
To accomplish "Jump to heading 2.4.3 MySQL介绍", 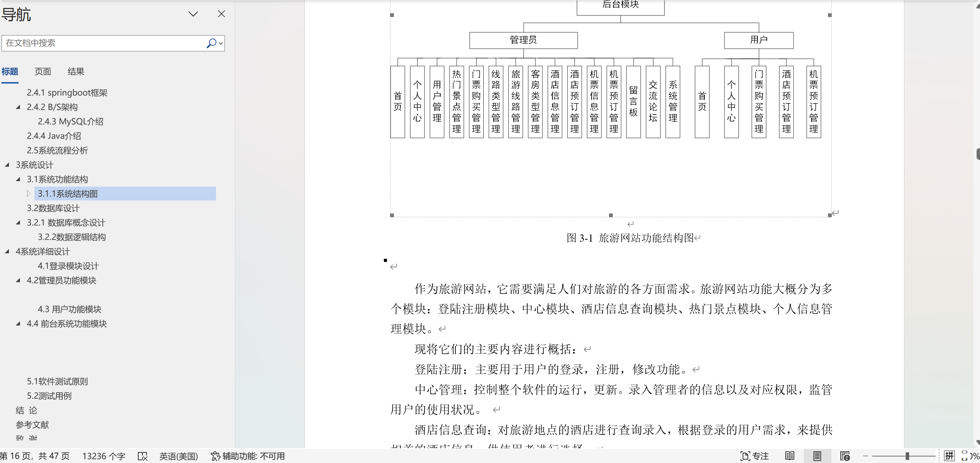I will pos(71,122).
